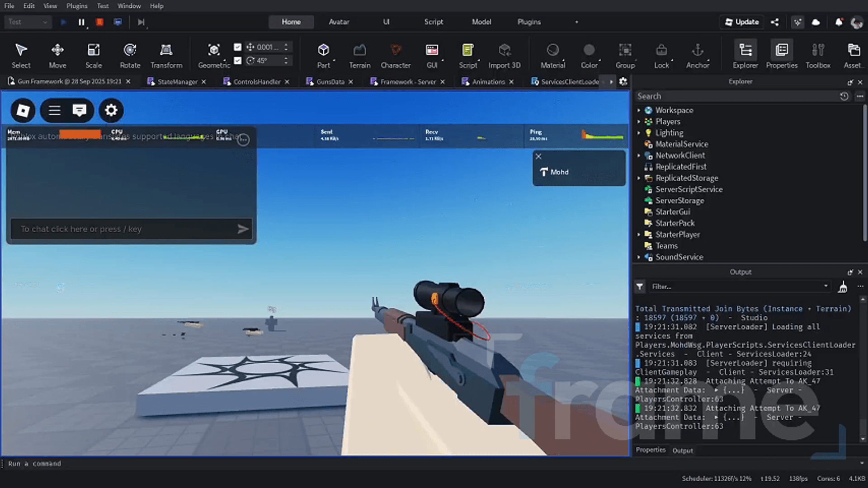Click the Update button
This screenshot has width=868, height=488.
pos(741,22)
